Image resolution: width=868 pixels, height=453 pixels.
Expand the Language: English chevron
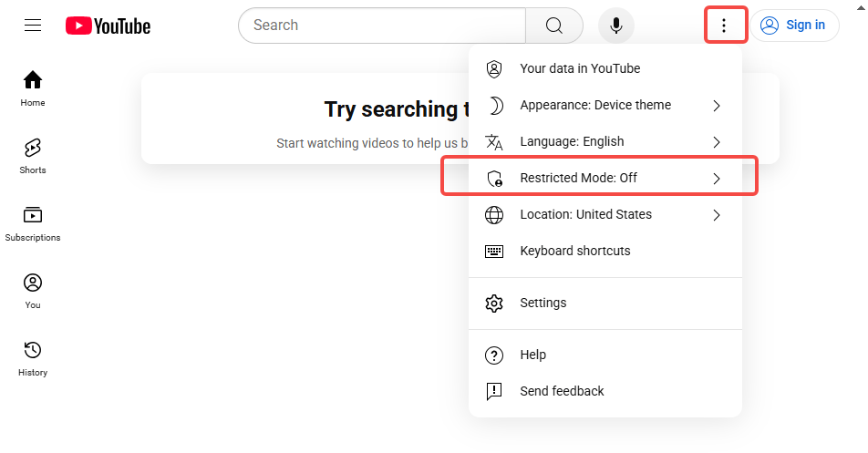point(717,142)
